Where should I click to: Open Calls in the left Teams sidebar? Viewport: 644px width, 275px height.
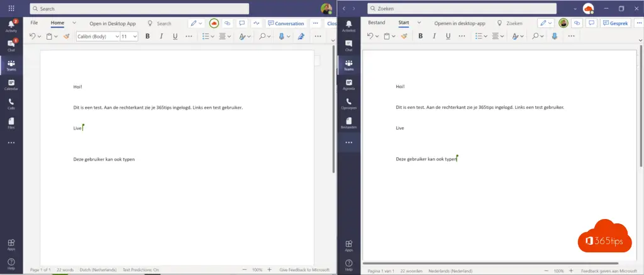11,104
